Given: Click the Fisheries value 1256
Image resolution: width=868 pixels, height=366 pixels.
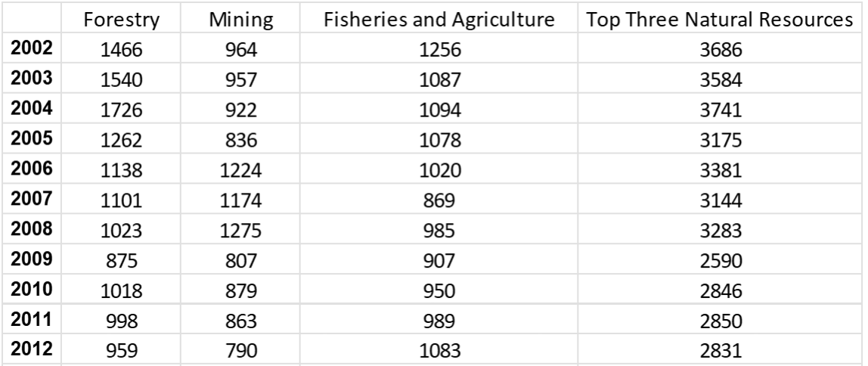Looking at the screenshot, I should [x=439, y=50].
